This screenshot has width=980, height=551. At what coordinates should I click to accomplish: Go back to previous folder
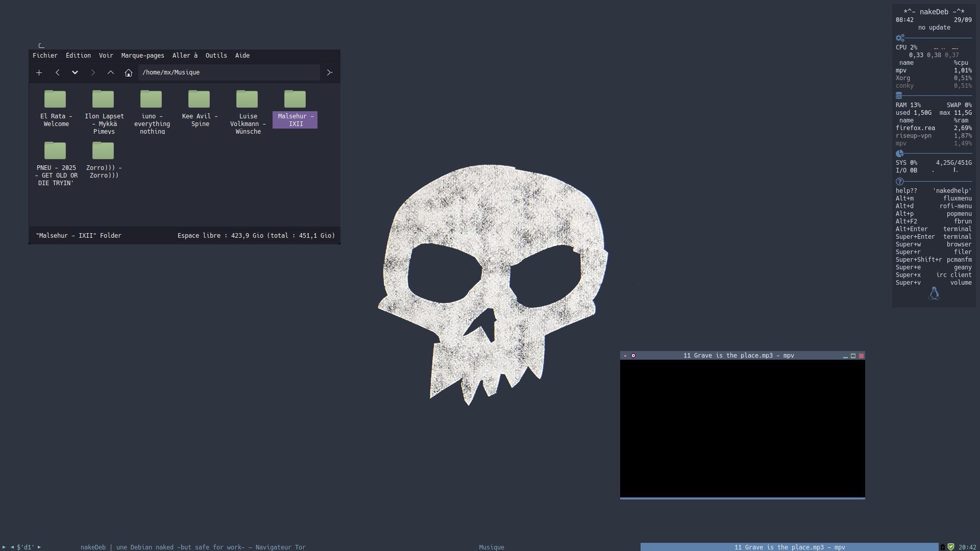tap(58, 72)
